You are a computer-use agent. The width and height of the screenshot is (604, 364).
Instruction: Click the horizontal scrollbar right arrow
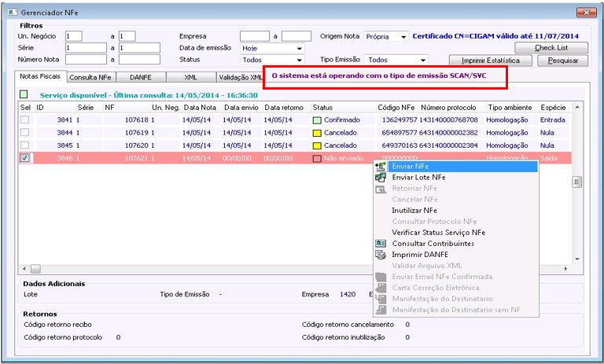(x=565, y=268)
